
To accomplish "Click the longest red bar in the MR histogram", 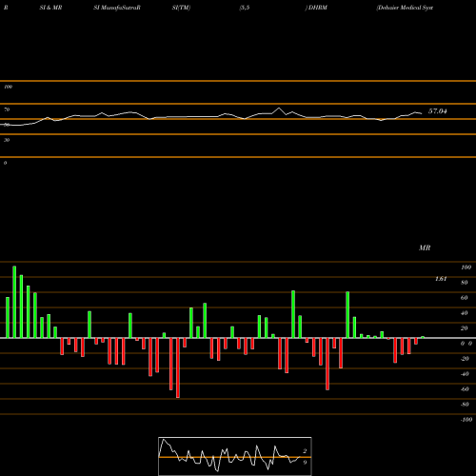I will (x=178, y=367).
